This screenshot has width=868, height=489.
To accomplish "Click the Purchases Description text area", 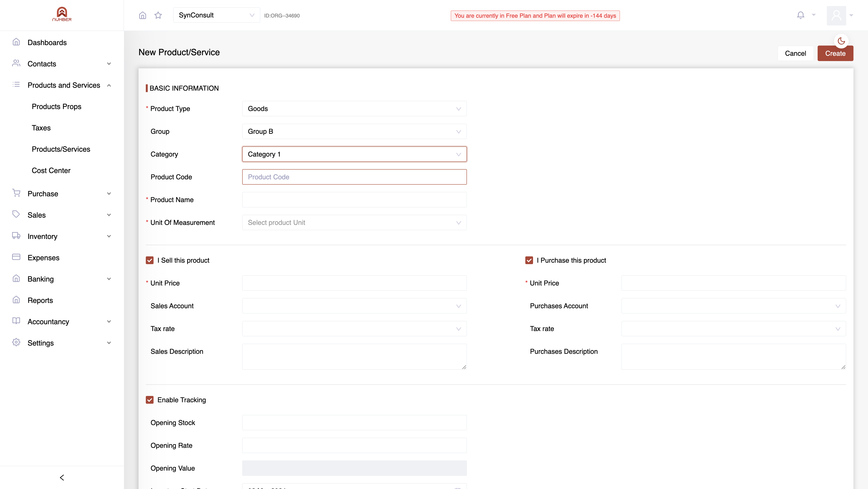I will 734,357.
